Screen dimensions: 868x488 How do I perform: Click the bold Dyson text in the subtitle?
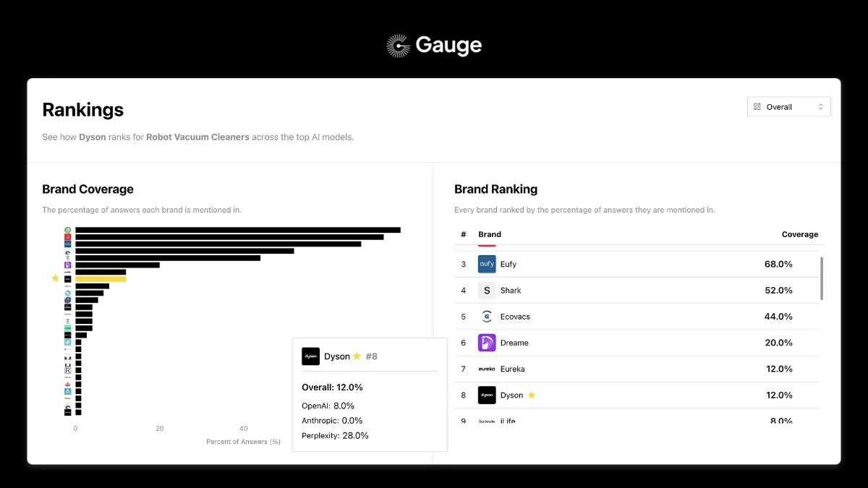[x=93, y=137]
